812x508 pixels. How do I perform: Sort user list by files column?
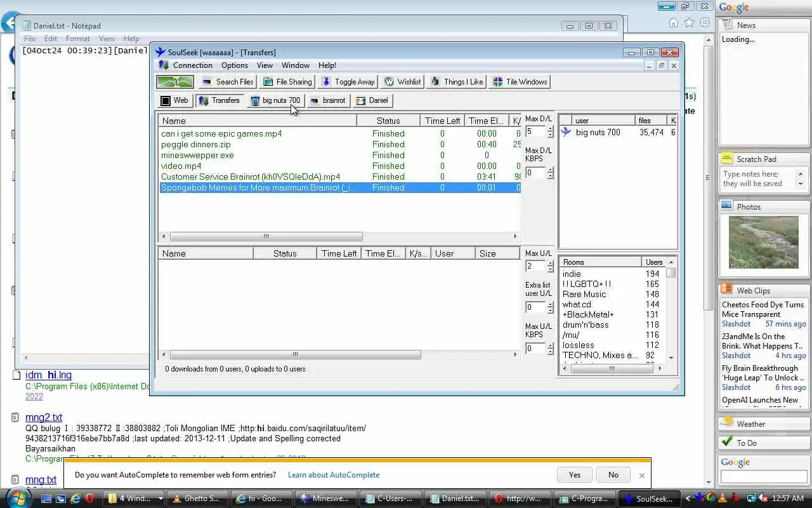click(651, 120)
